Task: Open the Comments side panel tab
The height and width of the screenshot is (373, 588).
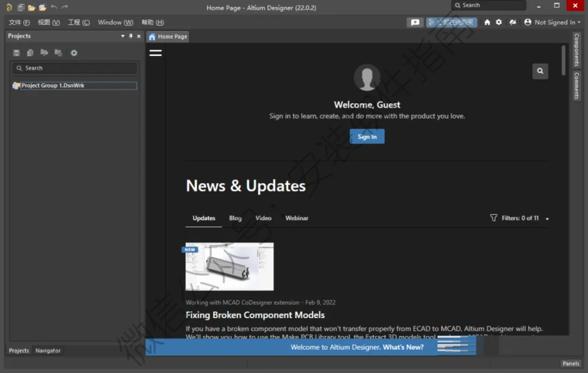Action: coord(577,86)
